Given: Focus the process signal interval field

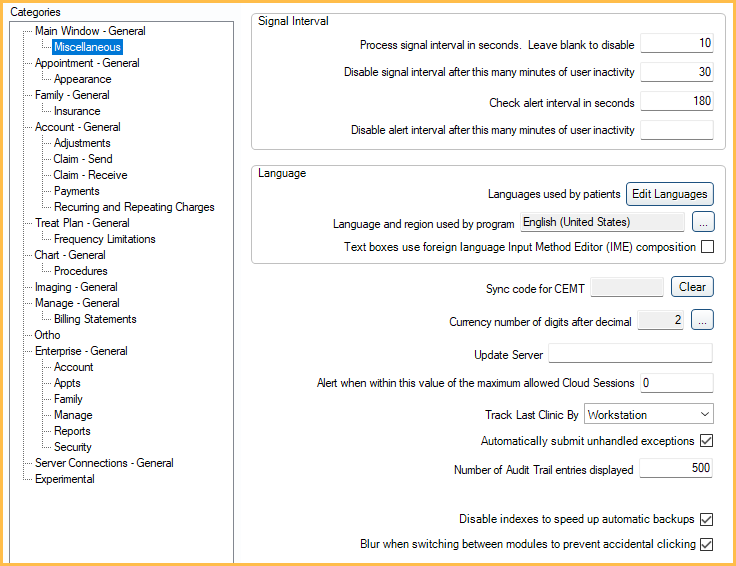Looking at the screenshot, I should [676, 44].
